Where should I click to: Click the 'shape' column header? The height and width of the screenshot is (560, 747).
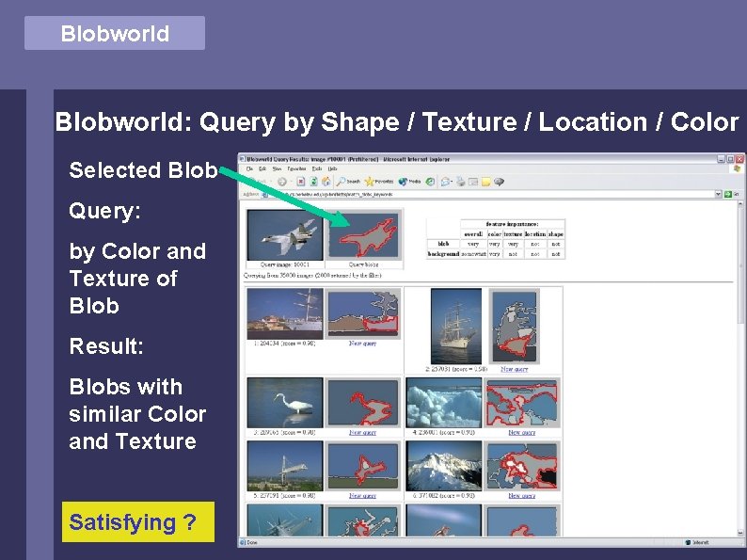(x=555, y=234)
